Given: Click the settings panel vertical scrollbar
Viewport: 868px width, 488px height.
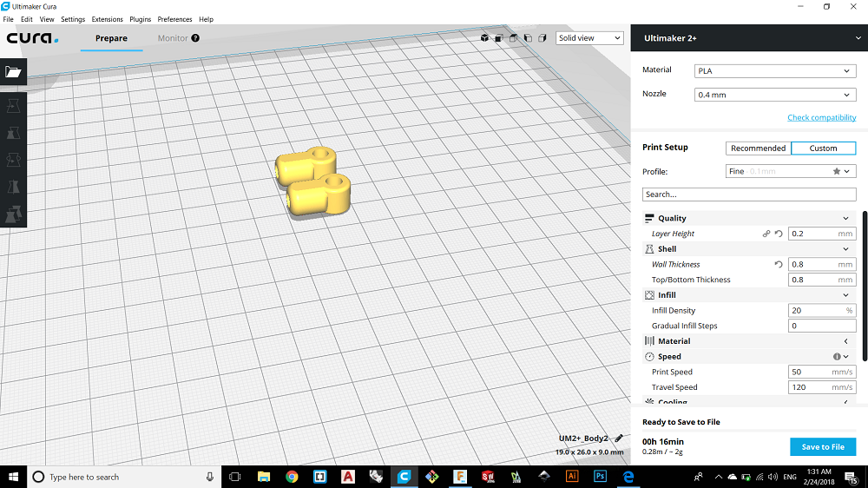Looking at the screenshot, I should (865, 286).
